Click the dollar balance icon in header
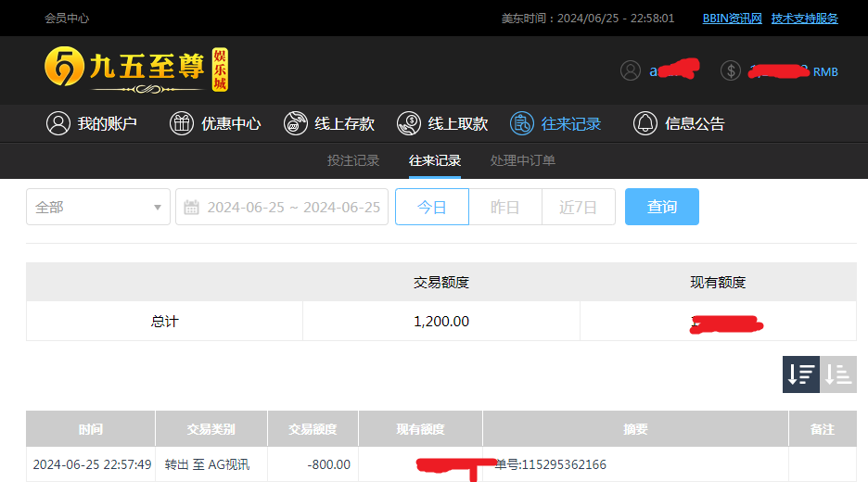The width and height of the screenshot is (868, 482). (731, 70)
